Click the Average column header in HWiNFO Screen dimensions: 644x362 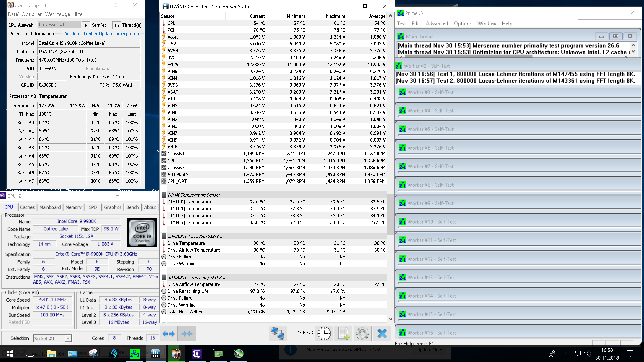point(366,16)
